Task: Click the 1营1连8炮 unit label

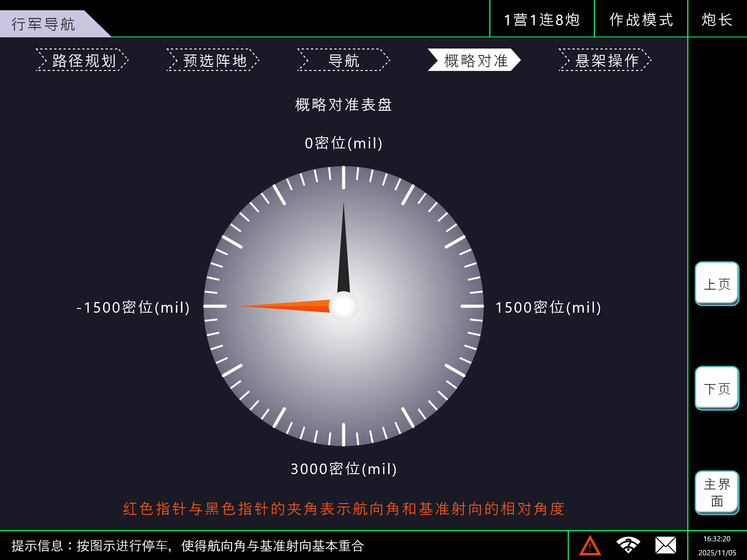Action: (x=542, y=20)
